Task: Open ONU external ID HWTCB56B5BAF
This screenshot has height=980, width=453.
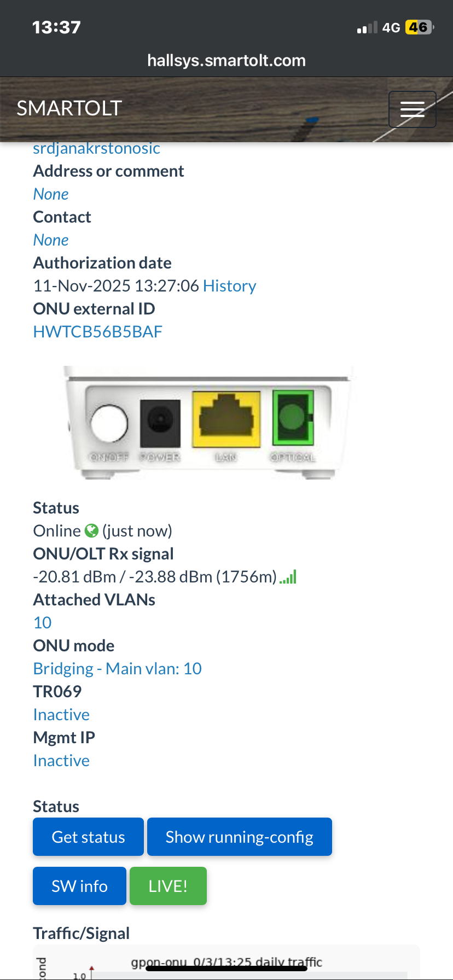Action: (98, 331)
